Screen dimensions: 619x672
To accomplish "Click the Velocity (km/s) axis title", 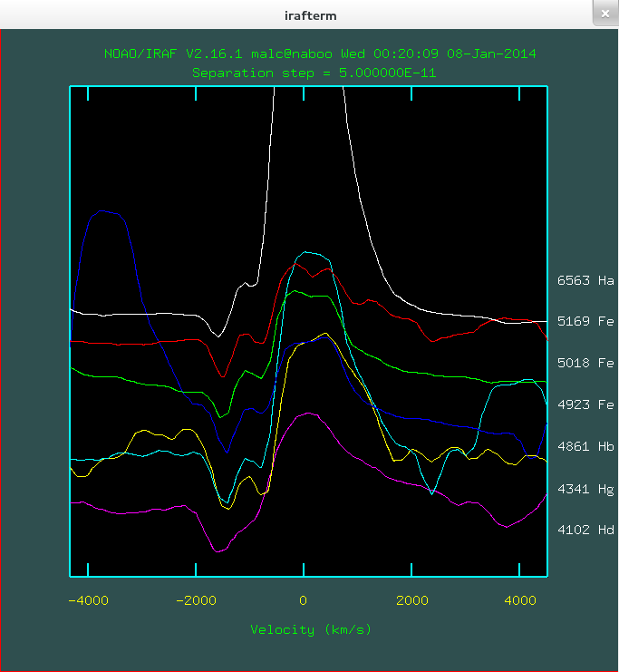I will tap(311, 628).
